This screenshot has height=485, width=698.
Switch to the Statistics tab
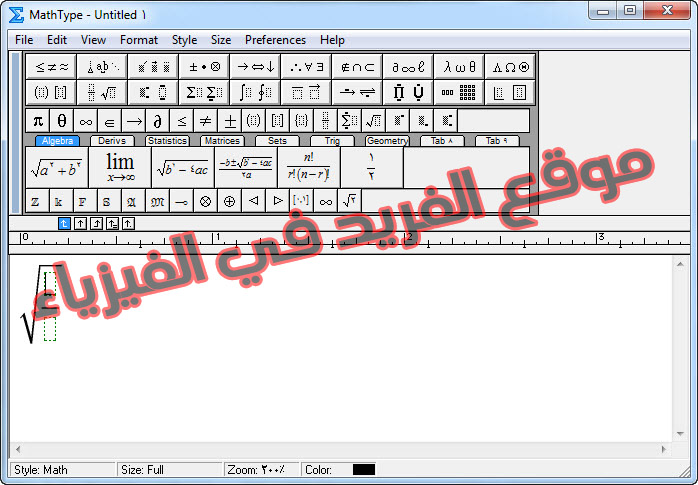pyautogui.click(x=167, y=141)
